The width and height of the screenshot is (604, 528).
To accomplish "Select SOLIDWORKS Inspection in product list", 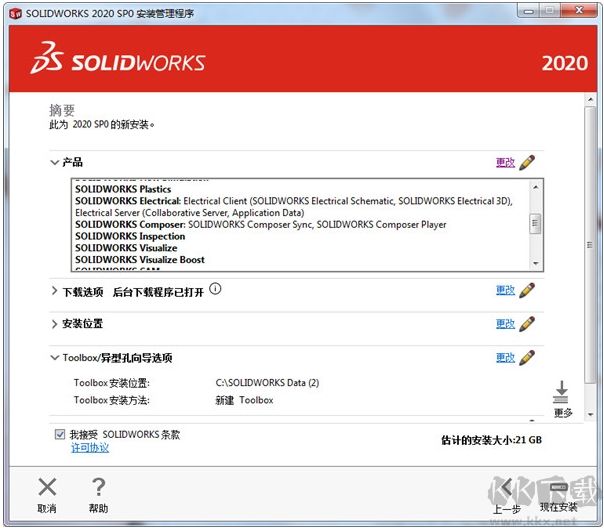I will point(130,236).
